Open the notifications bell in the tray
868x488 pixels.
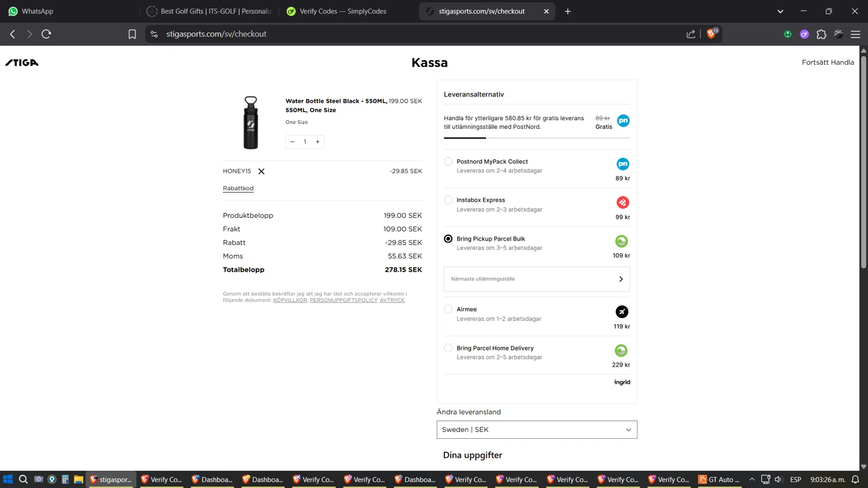[x=855, y=479]
